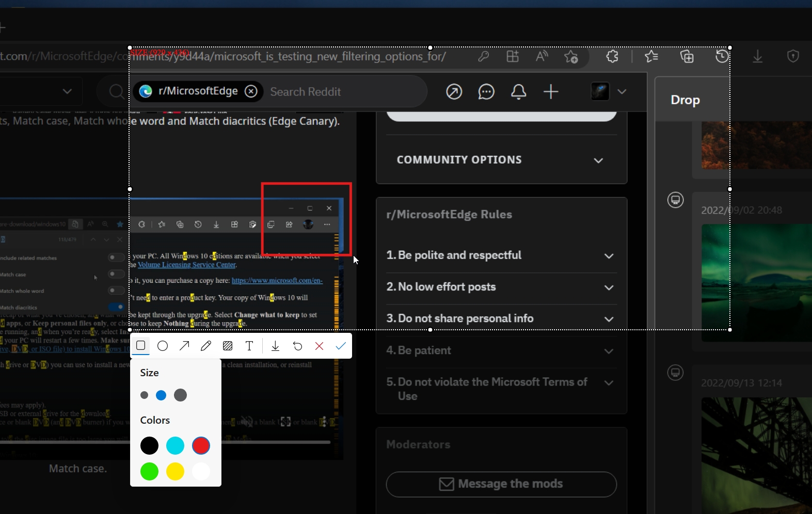Screen dimensions: 812x514
Task: Open Edge browsing History
Action: tap(722, 56)
